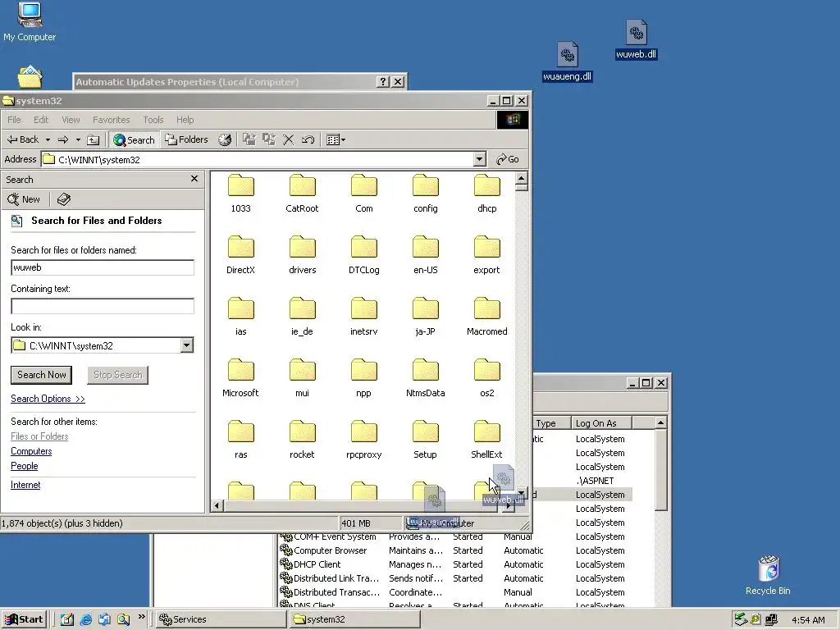The width and height of the screenshot is (840, 630).
Task: Expand the Look in dropdown
Action: [x=186, y=345]
